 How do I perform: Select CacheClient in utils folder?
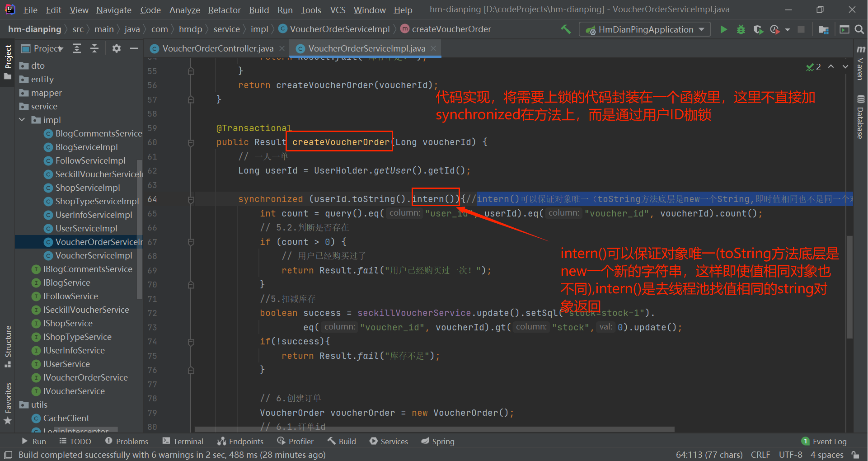pos(66,418)
